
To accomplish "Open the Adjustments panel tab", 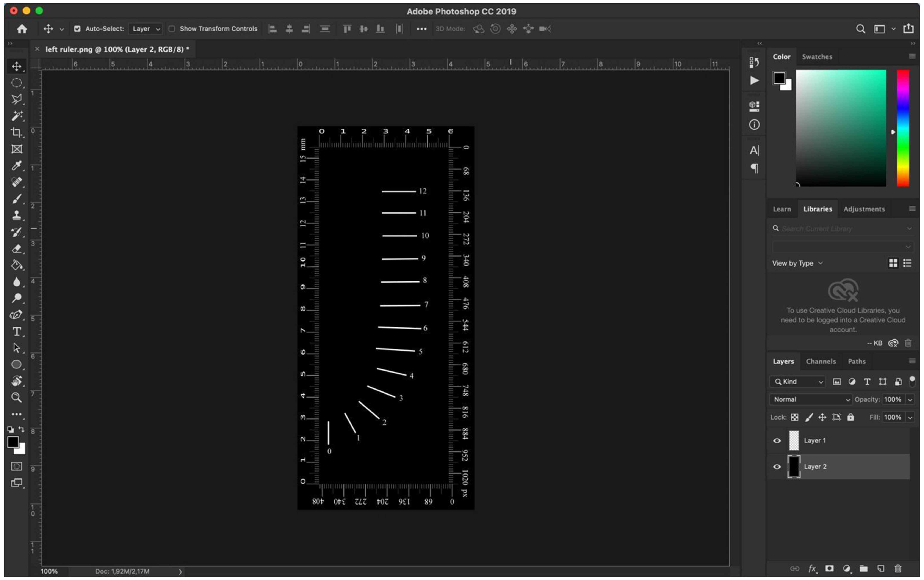I will 864,209.
